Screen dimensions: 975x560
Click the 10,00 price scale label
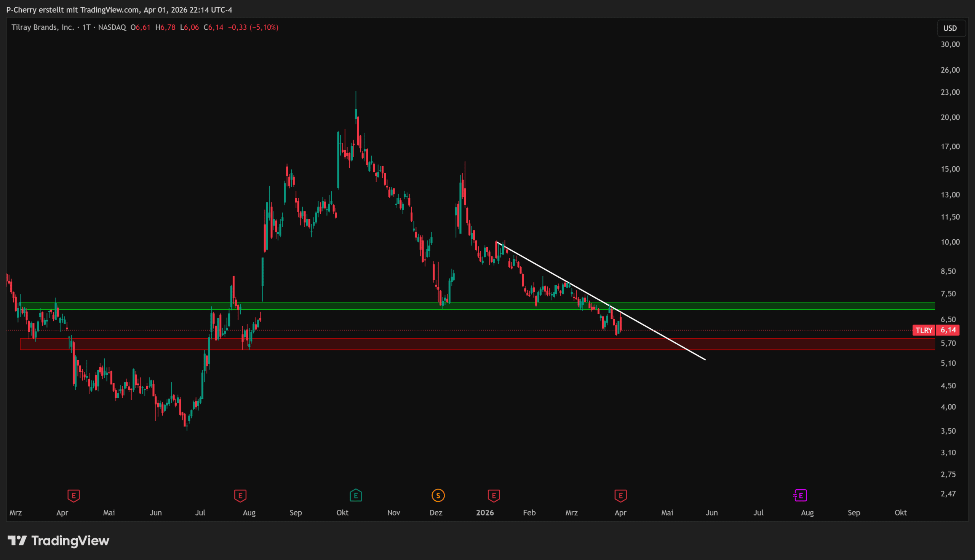pos(950,242)
